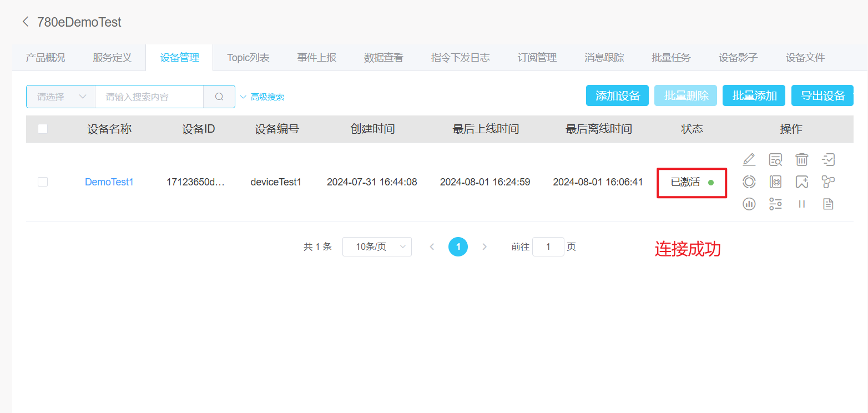Expand 高级搜索 advanced search
Viewport: 868px width, 413px height.
(262, 97)
